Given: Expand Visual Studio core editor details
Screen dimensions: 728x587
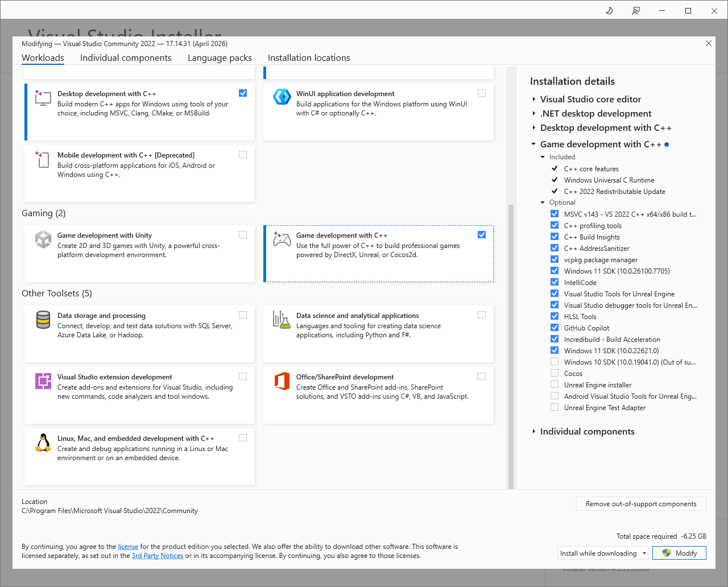Looking at the screenshot, I should pyautogui.click(x=533, y=99).
